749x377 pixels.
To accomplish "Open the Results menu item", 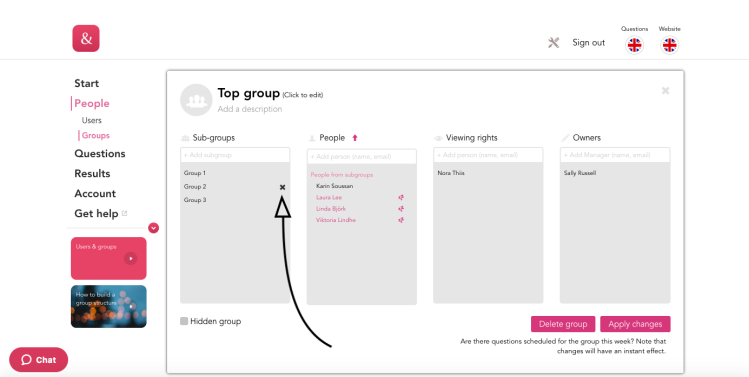I will pyautogui.click(x=92, y=173).
